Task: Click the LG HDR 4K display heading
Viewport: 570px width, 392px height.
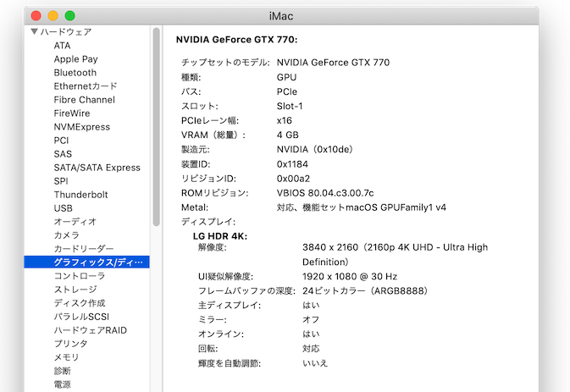Action: click(220, 236)
